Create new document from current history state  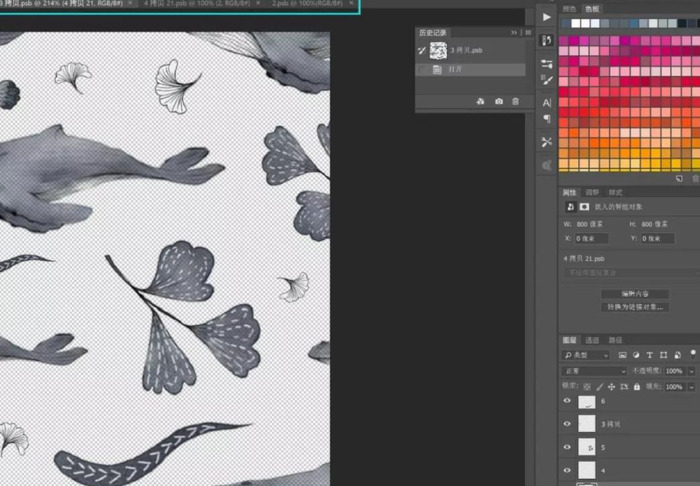(480, 101)
